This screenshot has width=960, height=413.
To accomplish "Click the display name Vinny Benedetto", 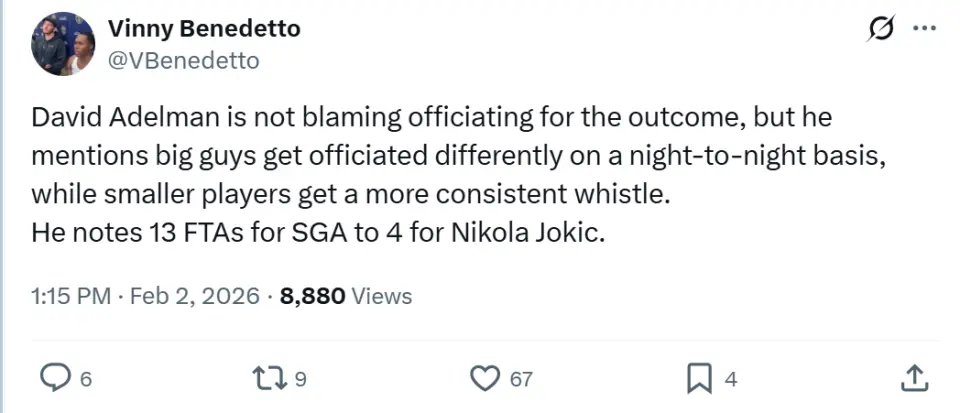I will tap(203, 29).
